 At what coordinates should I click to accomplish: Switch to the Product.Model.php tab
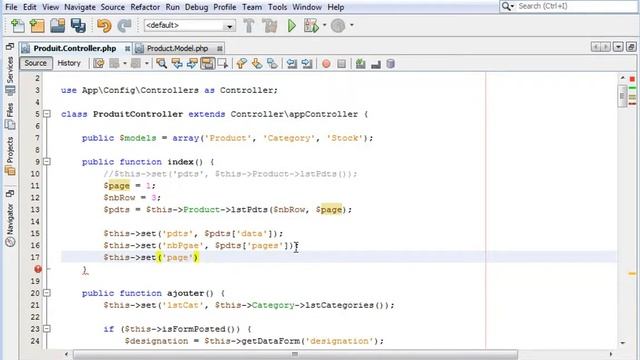178,49
